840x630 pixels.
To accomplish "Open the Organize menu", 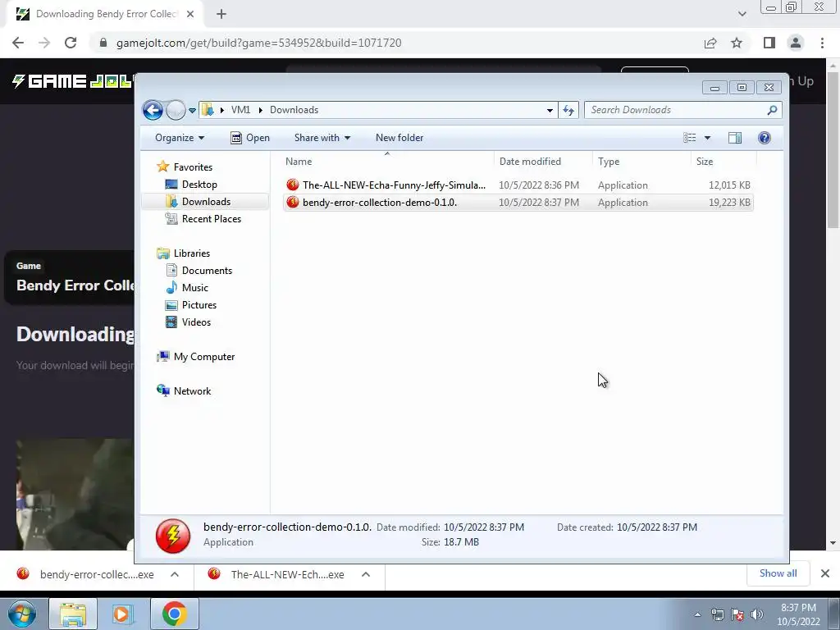I will (x=180, y=138).
